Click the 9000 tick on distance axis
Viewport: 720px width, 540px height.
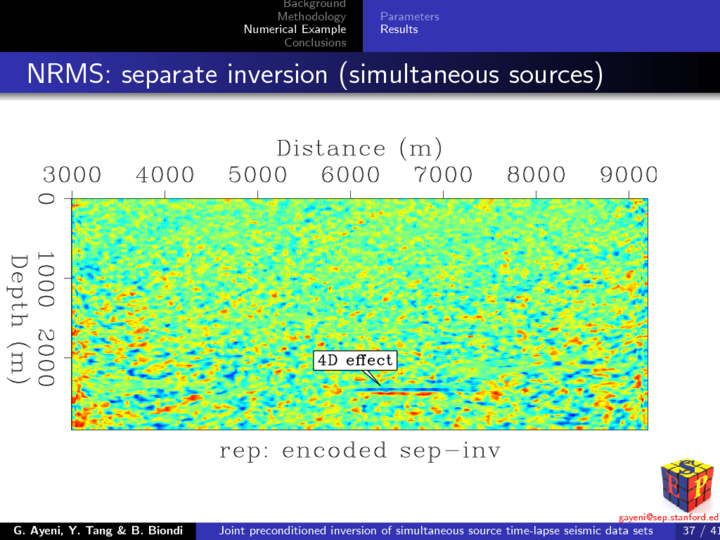(x=629, y=176)
